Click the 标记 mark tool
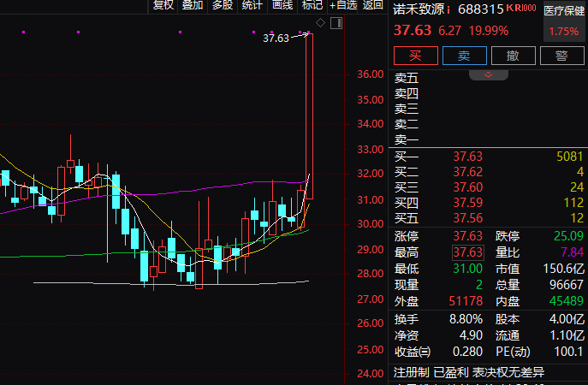 pyautogui.click(x=312, y=5)
